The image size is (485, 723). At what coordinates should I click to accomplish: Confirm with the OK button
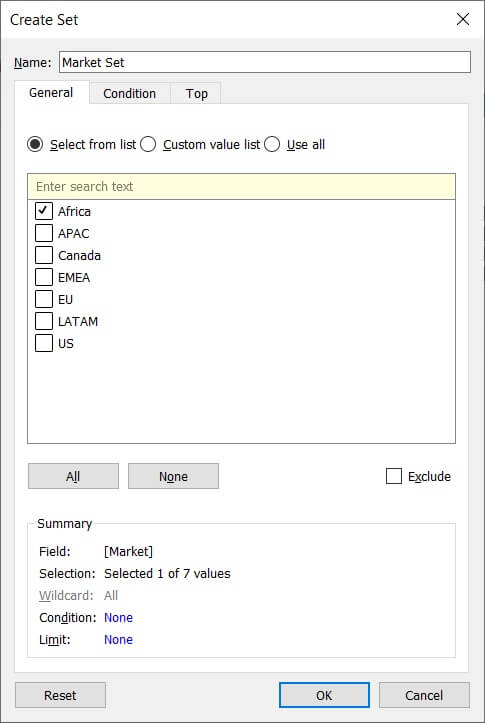[324, 695]
